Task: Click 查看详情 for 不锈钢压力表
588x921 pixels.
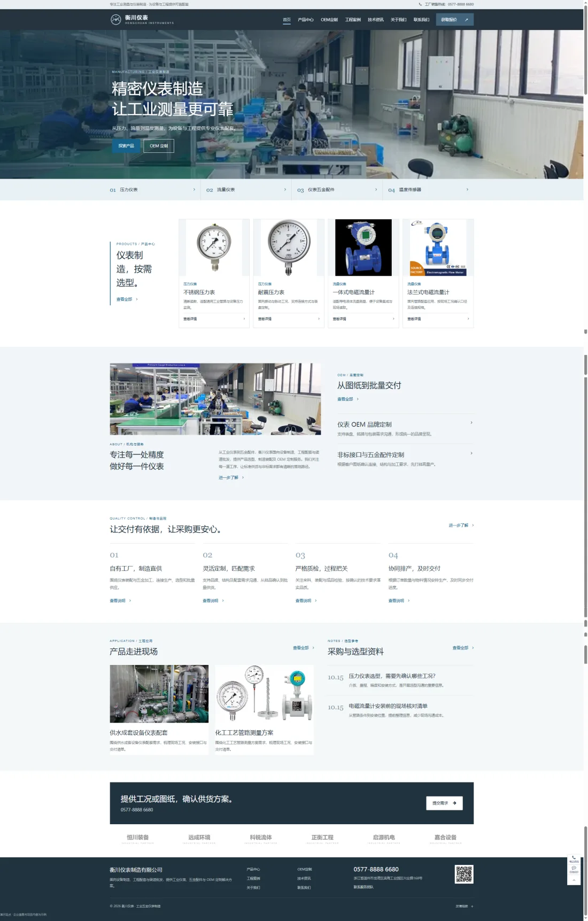Action: click(190, 319)
